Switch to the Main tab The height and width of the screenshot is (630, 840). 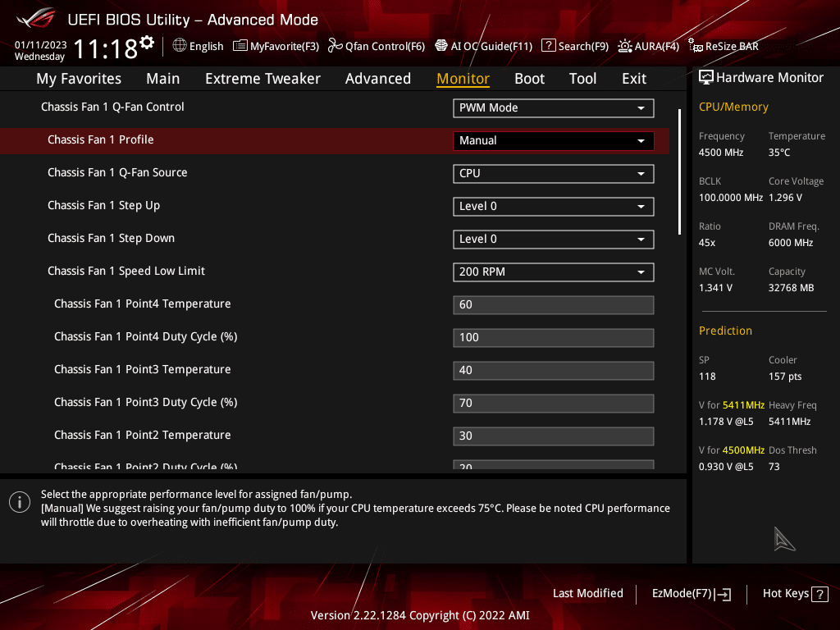click(x=163, y=79)
